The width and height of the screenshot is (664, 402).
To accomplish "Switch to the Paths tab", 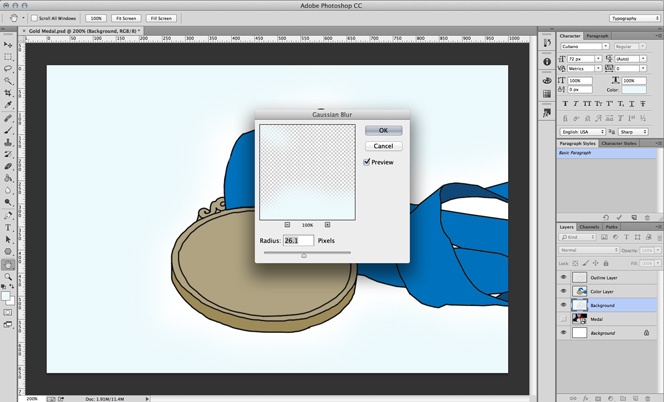I will tap(611, 227).
